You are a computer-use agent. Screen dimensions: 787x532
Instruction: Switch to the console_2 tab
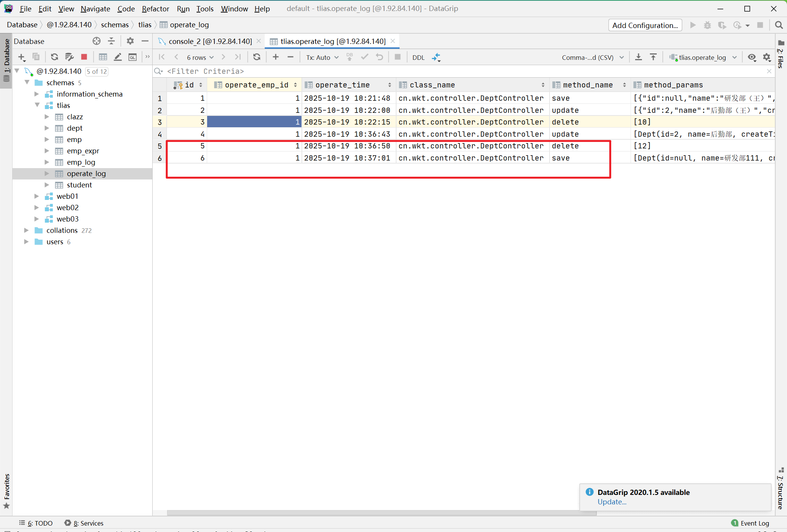click(210, 41)
